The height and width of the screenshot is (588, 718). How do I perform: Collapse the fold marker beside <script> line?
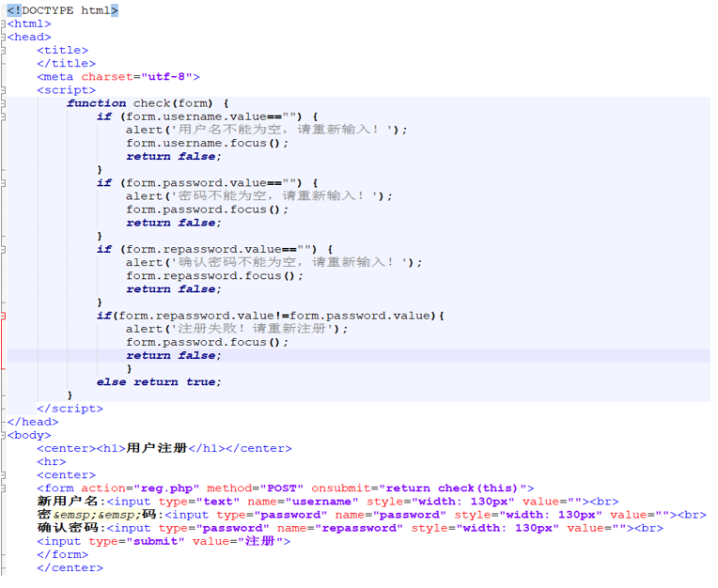click(x=3, y=90)
